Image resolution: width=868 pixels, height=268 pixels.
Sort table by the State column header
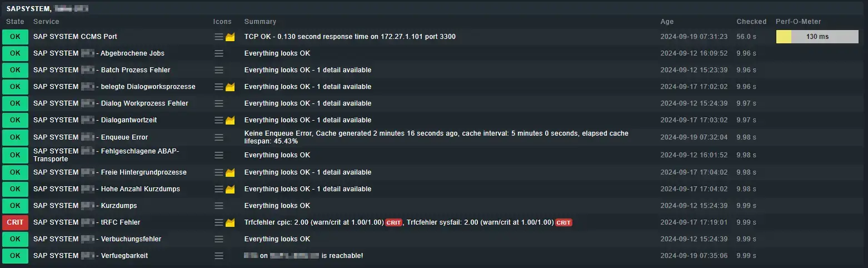(15, 22)
